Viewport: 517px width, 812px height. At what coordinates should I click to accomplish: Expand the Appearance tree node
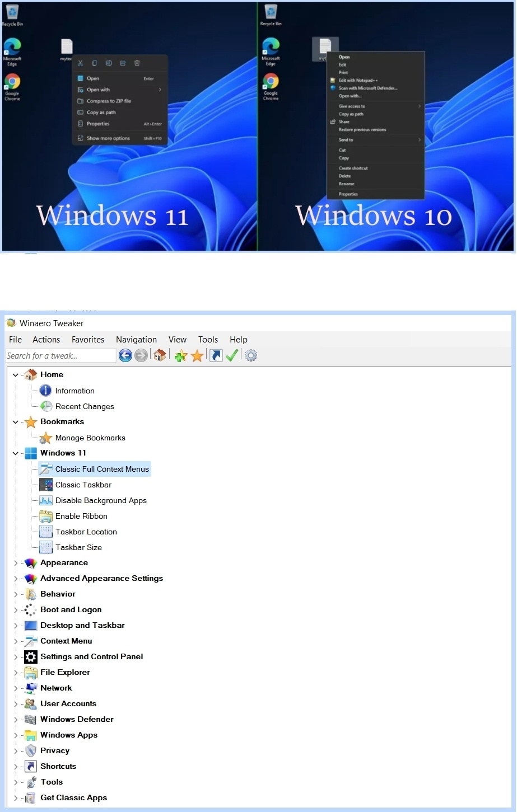pyautogui.click(x=15, y=563)
